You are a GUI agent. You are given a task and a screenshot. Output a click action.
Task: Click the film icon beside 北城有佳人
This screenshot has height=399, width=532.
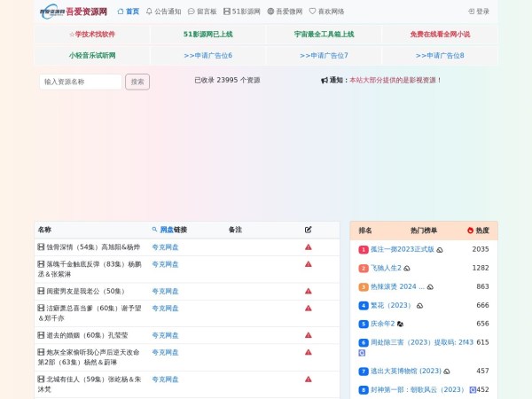[x=41, y=379]
